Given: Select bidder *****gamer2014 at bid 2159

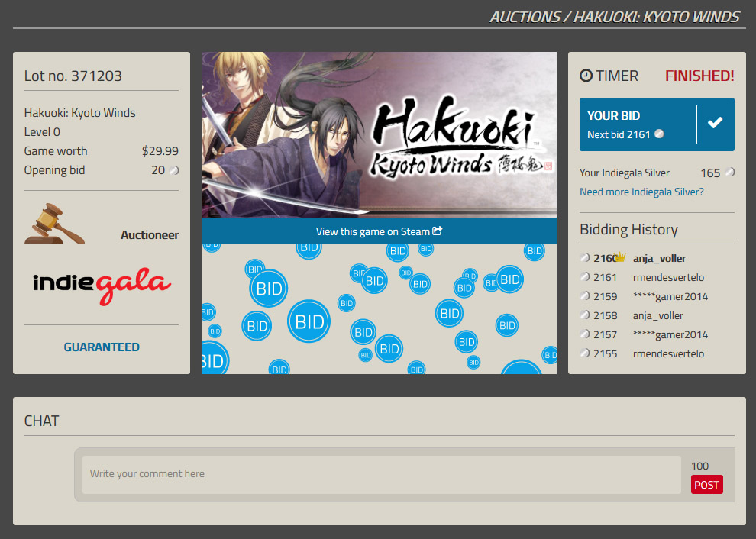Looking at the screenshot, I should pos(670,296).
